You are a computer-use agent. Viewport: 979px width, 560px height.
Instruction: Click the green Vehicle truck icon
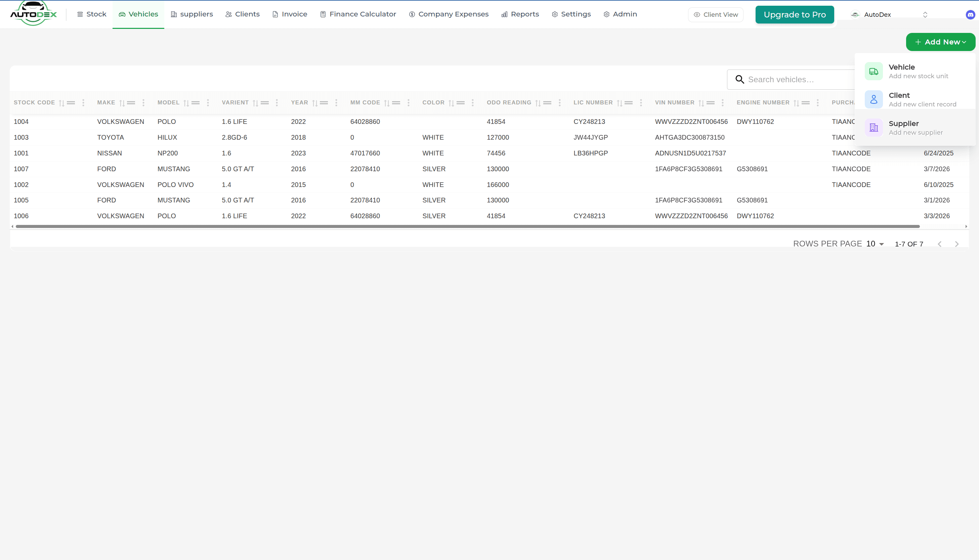point(874,72)
